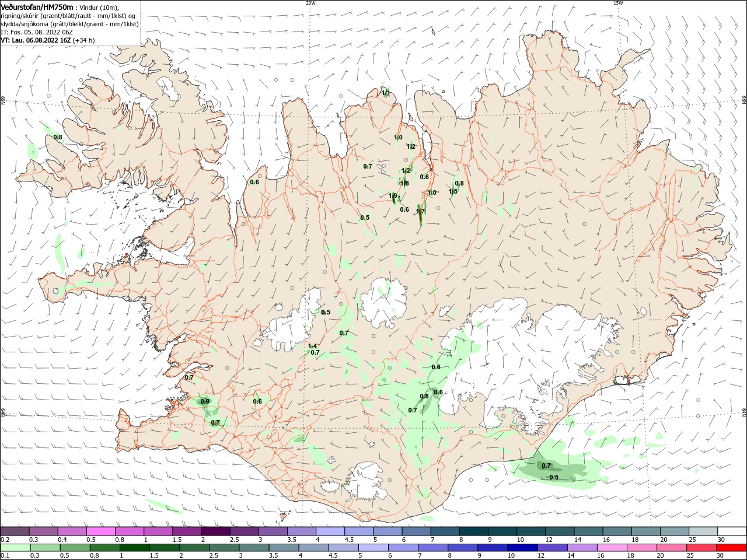Click the light periwinkle 4–4.5 snow swatch

[x=330, y=531]
